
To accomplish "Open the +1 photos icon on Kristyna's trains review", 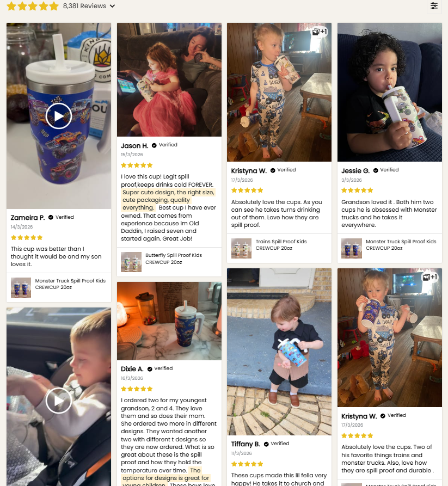I will point(320,32).
